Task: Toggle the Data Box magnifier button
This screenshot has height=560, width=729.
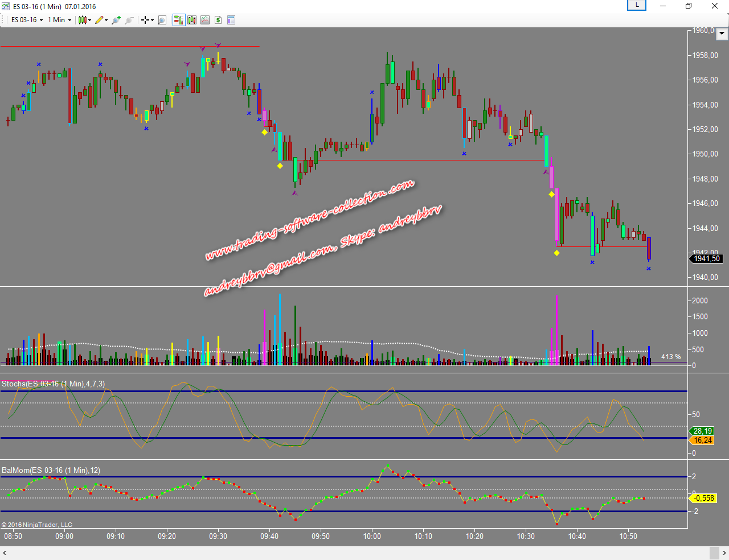Action: pos(162,20)
